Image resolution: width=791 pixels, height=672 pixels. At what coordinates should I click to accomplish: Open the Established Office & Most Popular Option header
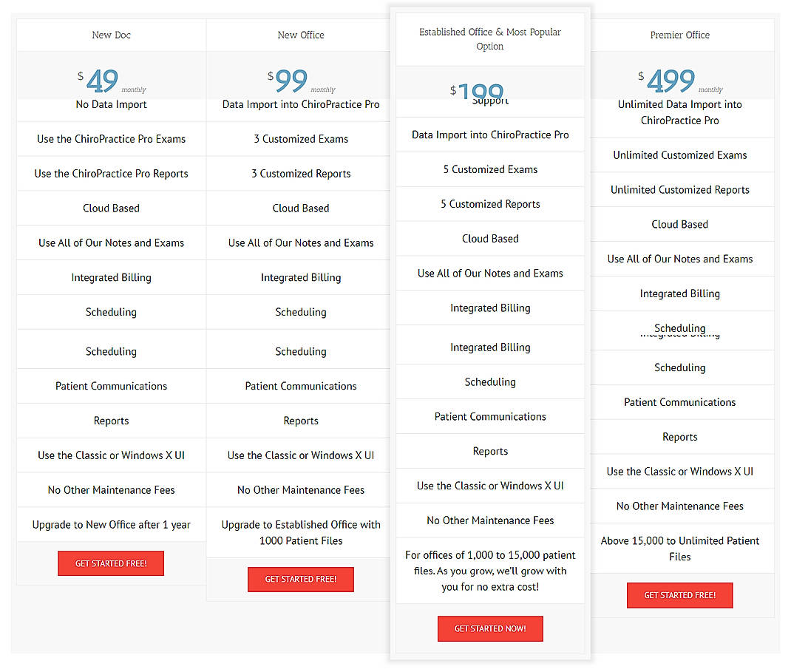490,41
